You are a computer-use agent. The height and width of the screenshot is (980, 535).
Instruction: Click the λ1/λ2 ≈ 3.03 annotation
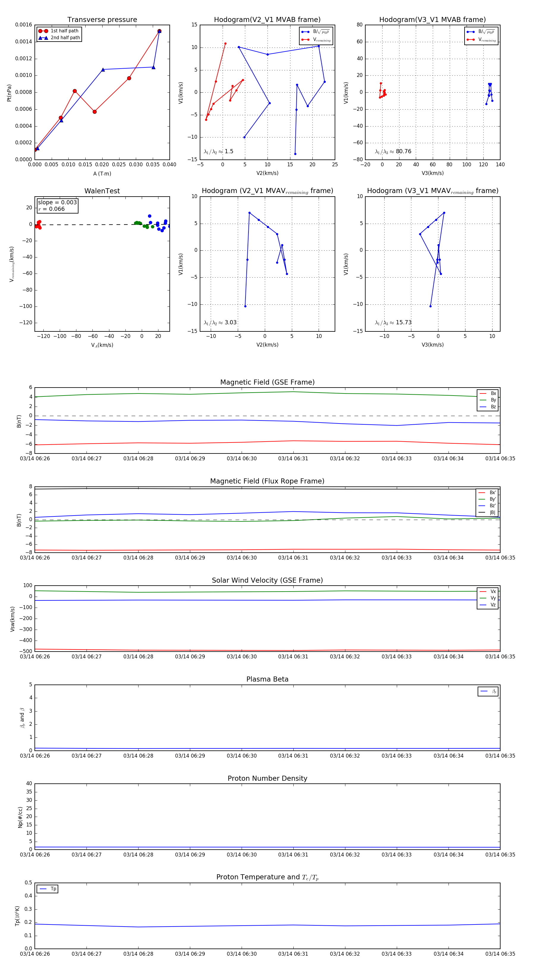220,323
